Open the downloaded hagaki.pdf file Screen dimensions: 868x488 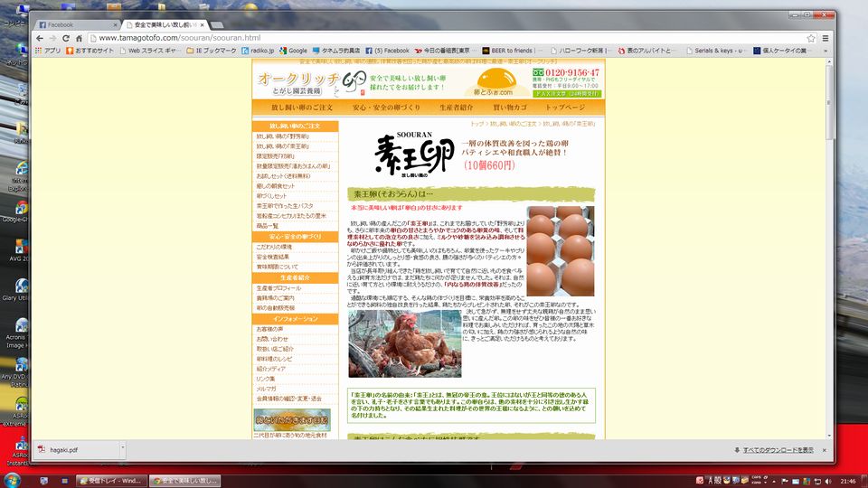coord(78,450)
